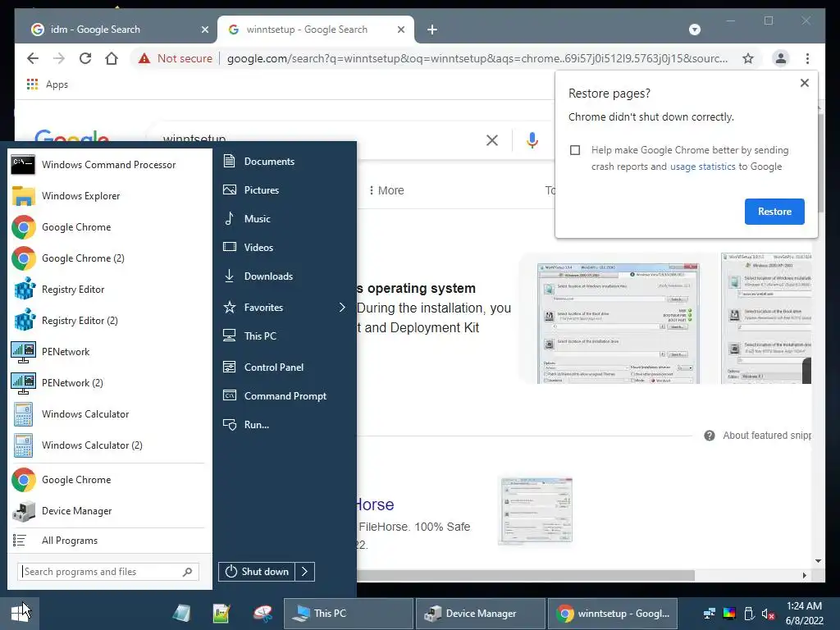Viewport: 840px width, 630px height.
Task: Open the usage statistics link
Action: [702, 167]
